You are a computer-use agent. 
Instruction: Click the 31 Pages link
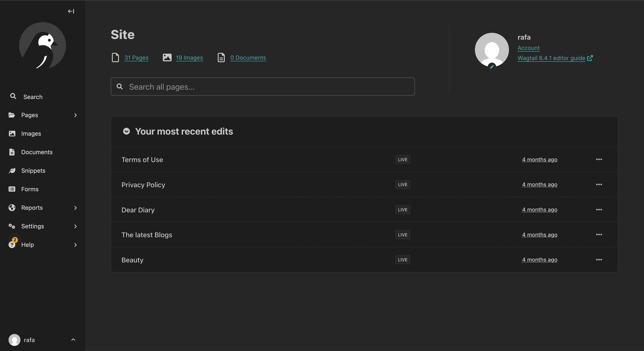tap(136, 58)
